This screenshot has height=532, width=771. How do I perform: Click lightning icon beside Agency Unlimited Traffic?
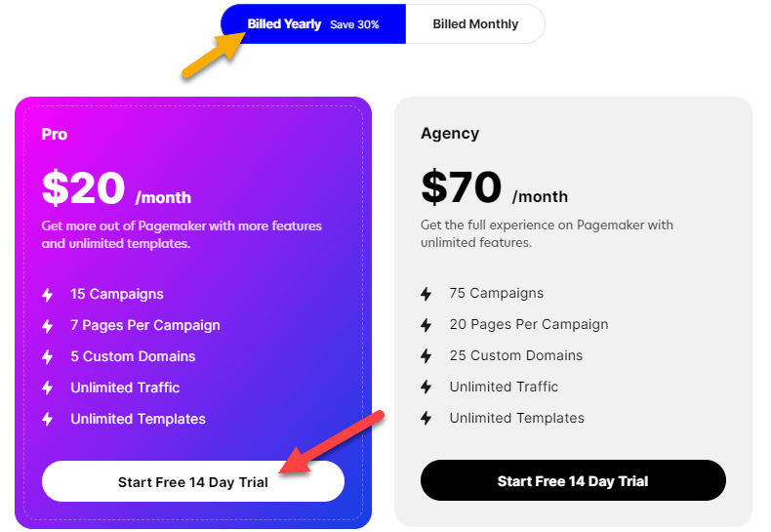point(426,387)
